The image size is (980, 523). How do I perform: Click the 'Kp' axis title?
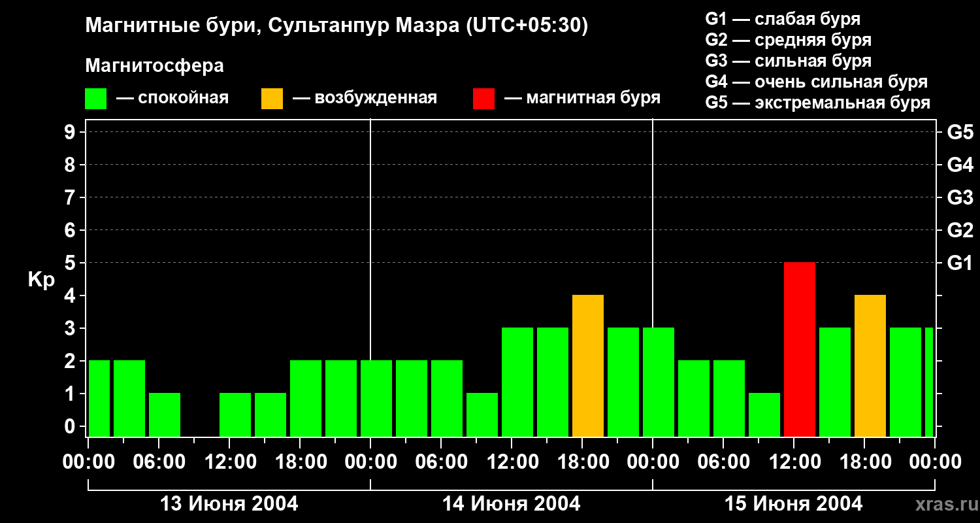point(42,280)
